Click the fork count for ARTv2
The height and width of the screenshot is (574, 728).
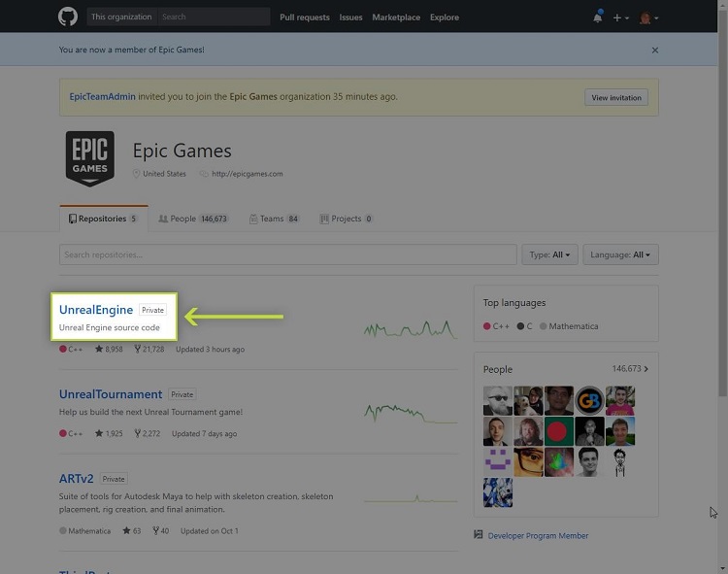click(x=160, y=531)
